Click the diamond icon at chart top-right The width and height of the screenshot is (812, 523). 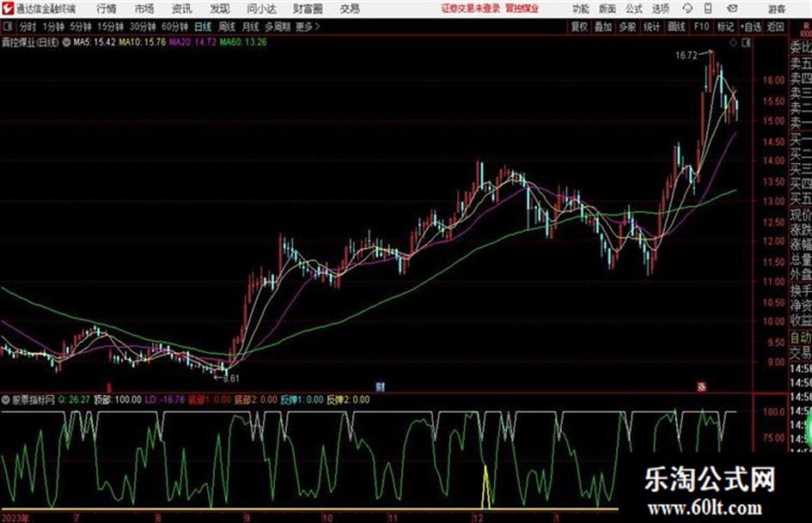click(x=733, y=44)
